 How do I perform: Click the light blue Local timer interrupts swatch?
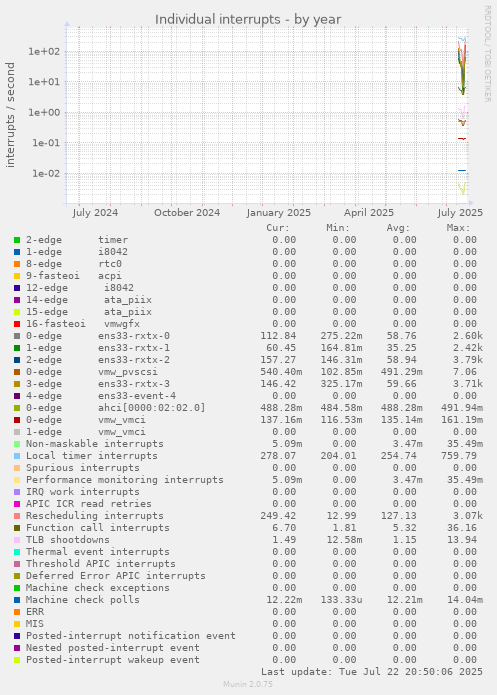(17, 456)
